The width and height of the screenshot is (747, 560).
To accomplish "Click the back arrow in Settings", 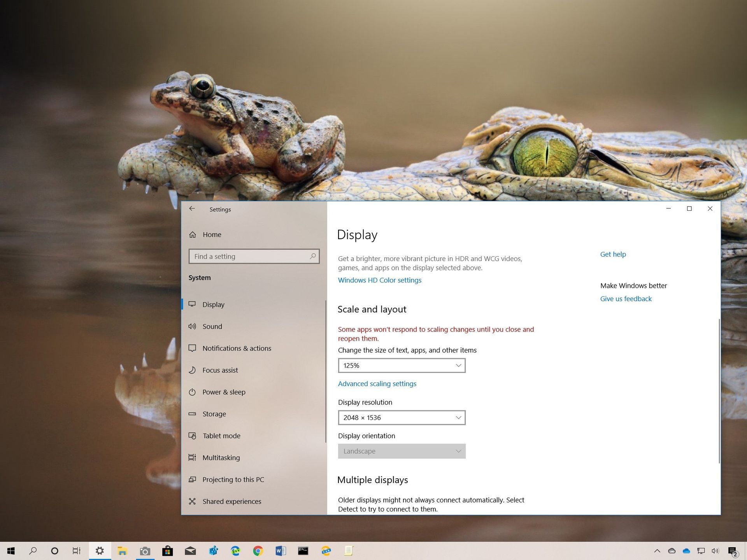I will click(192, 209).
